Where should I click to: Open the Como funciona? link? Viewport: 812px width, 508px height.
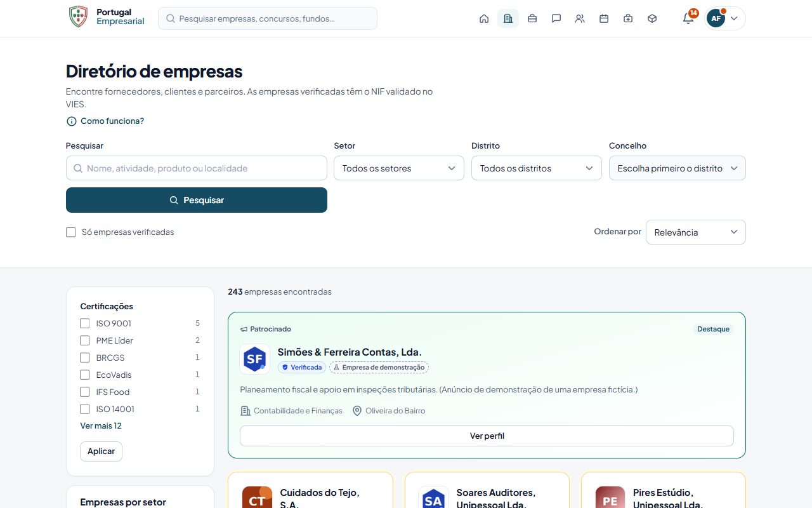112,121
